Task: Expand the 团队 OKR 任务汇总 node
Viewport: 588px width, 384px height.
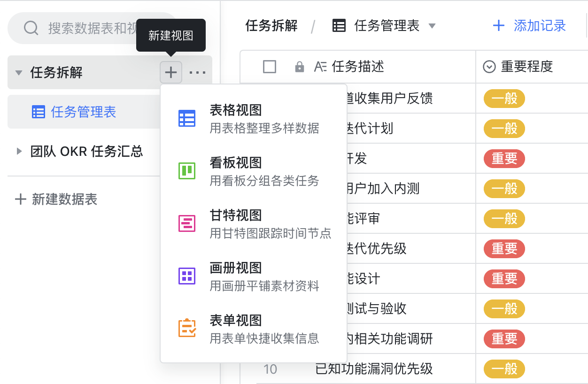Action: pyautogui.click(x=19, y=151)
